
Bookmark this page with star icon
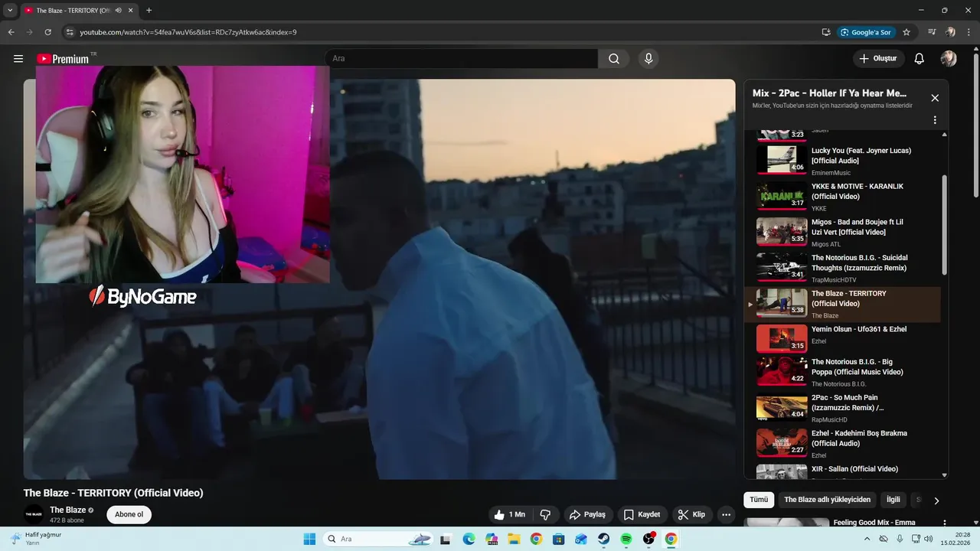(906, 32)
